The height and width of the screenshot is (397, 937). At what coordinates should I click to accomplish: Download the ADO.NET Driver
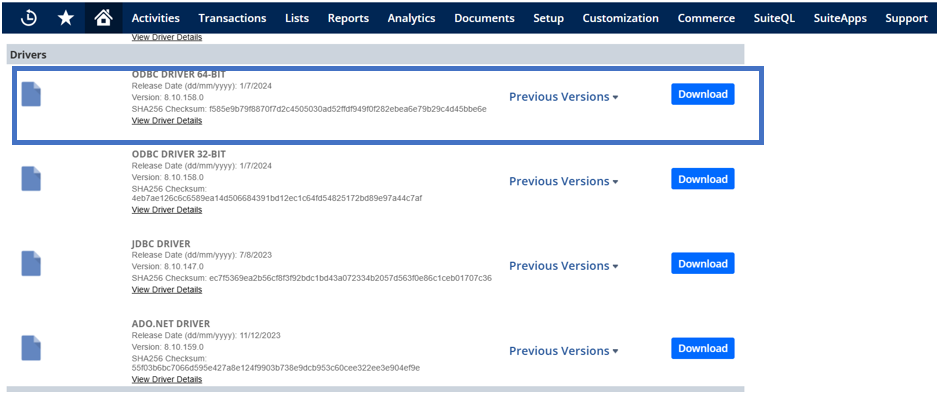click(x=703, y=349)
